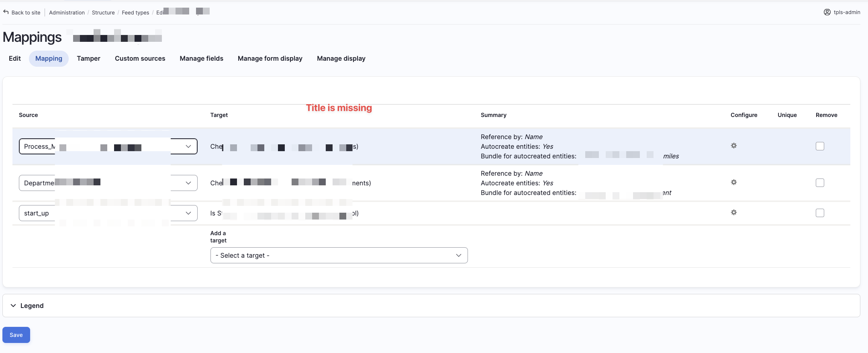Open the Manage form display tab
This screenshot has width=868, height=353.
pos(270,59)
